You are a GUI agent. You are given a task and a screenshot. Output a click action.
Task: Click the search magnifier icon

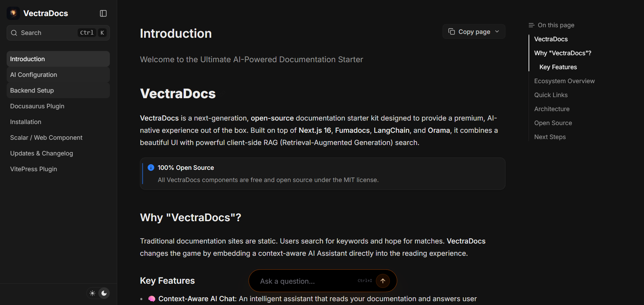[x=14, y=33]
